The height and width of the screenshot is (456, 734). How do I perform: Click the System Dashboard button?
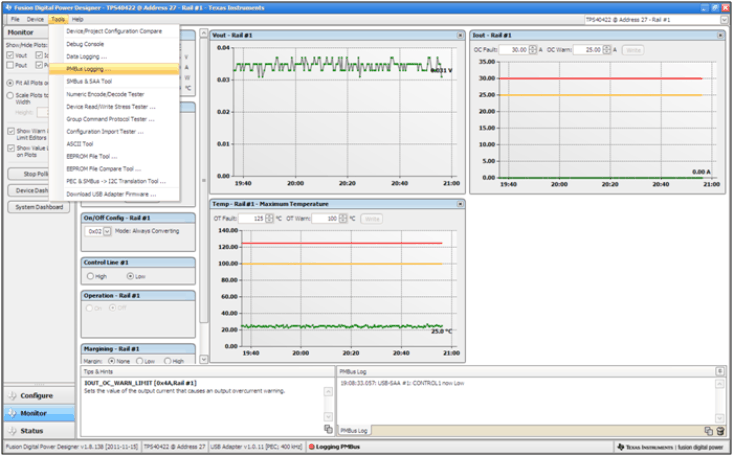38,207
